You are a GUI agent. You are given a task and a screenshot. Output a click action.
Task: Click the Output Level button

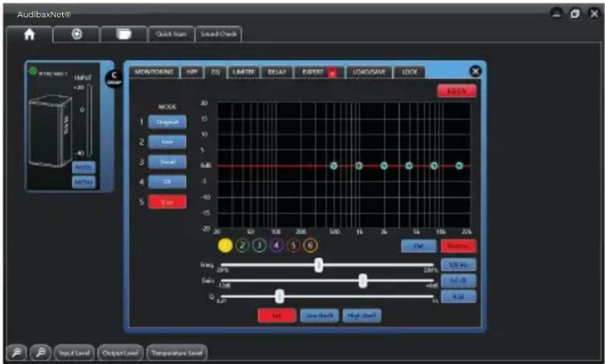click(x=120, y=353)
